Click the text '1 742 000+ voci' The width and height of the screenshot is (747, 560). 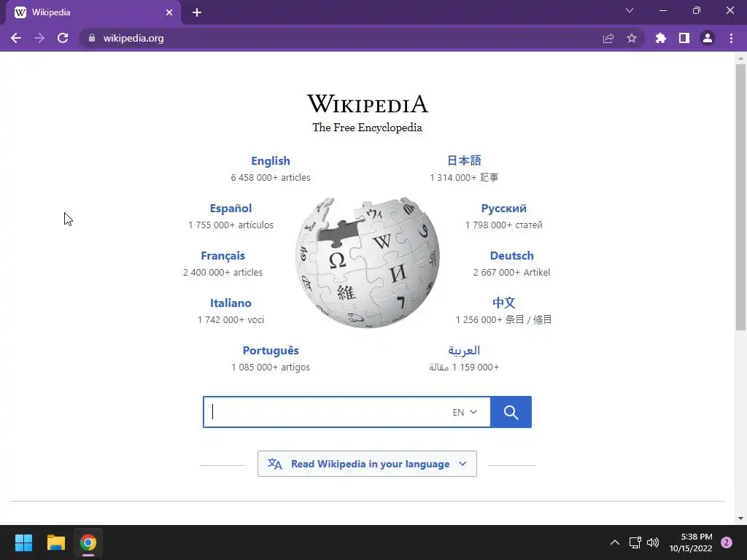click(x=231, y=320)
